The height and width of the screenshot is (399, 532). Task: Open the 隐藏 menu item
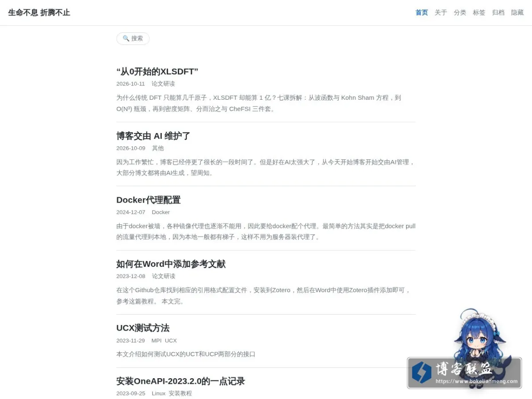point(517,12)
